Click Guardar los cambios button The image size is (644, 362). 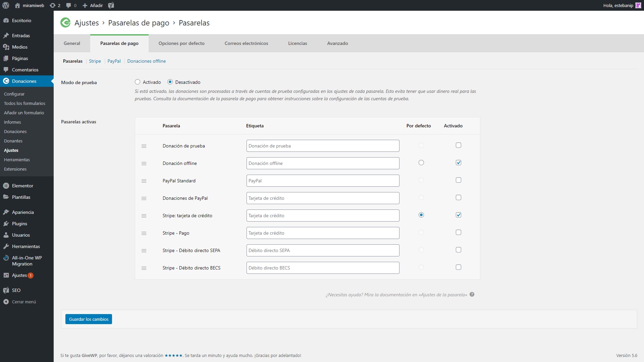(x=89, y=319)
